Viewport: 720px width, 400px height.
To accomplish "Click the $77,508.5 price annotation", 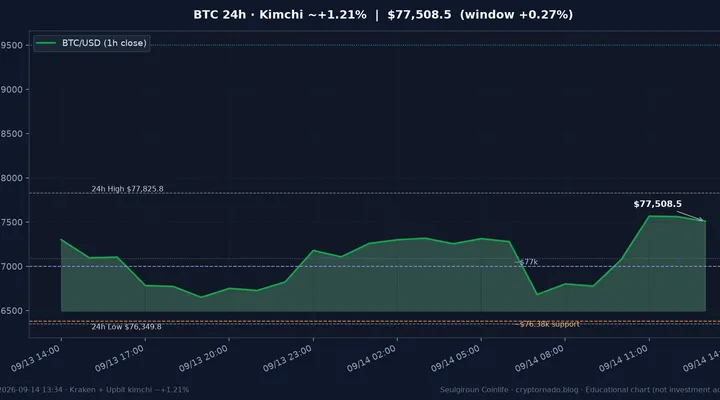I will point(658,204).
